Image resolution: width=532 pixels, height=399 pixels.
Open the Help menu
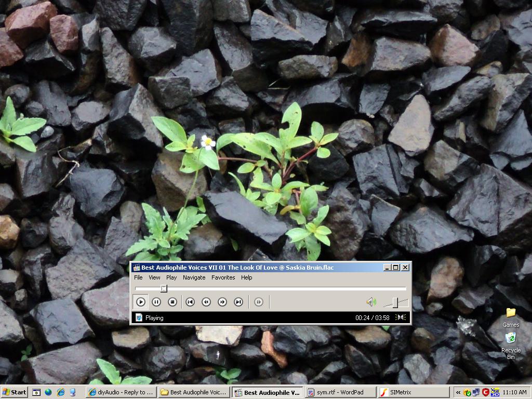click(x=247, y=277)
